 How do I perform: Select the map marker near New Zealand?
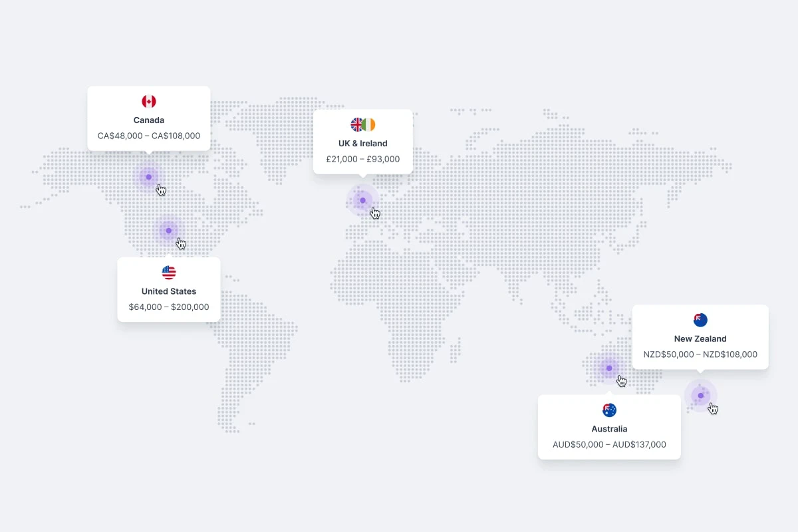[700, 396]
